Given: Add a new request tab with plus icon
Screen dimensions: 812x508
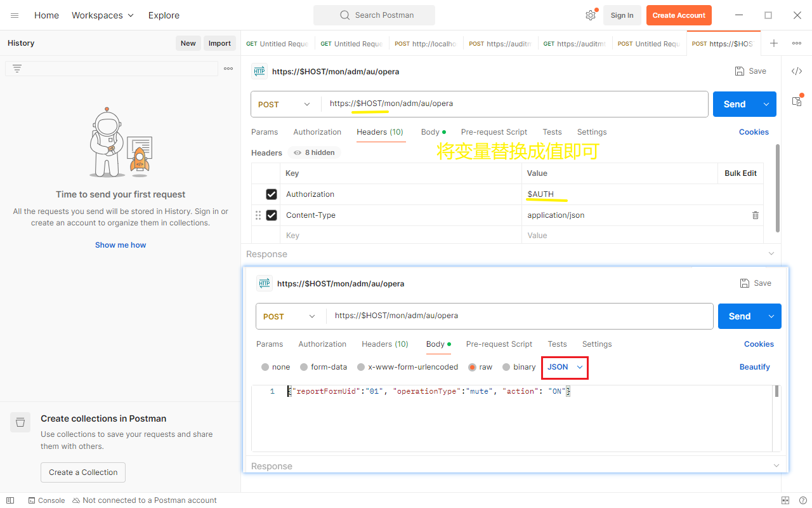Looking at the screenshot, I should pyautogui.click(x=774, y=43).
